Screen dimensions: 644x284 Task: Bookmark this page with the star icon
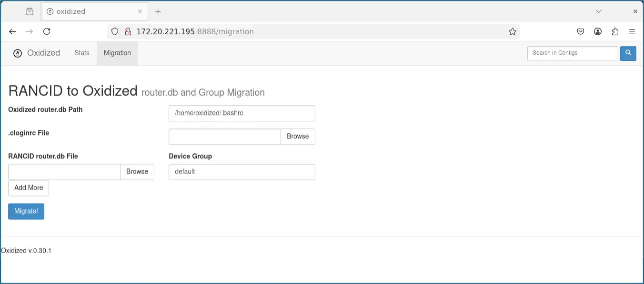(512, 31)
